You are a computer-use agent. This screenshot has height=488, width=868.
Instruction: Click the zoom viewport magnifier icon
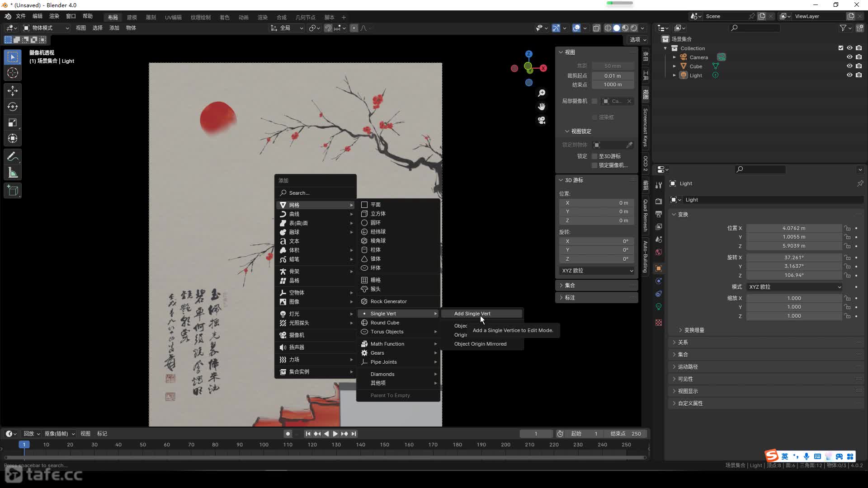tap(542, 93)
